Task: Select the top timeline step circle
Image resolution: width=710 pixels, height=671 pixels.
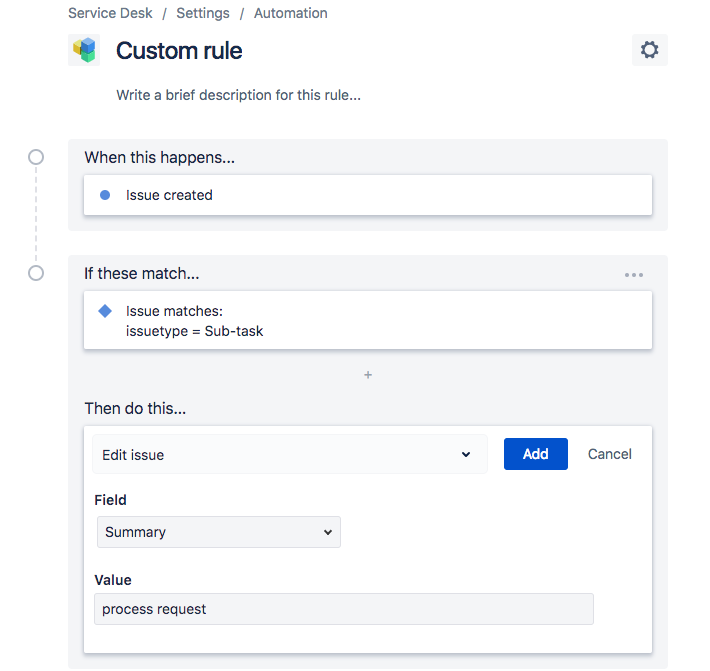Action: coord(36,157)
